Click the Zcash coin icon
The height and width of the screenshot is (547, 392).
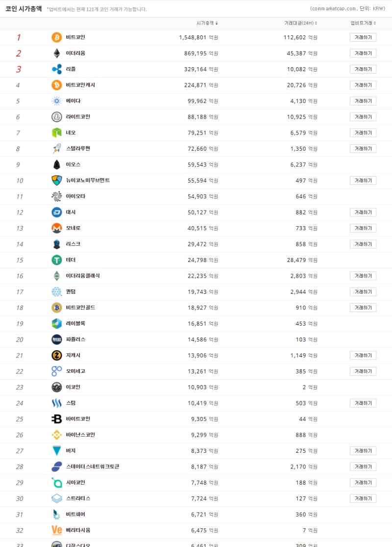[57, 355]
